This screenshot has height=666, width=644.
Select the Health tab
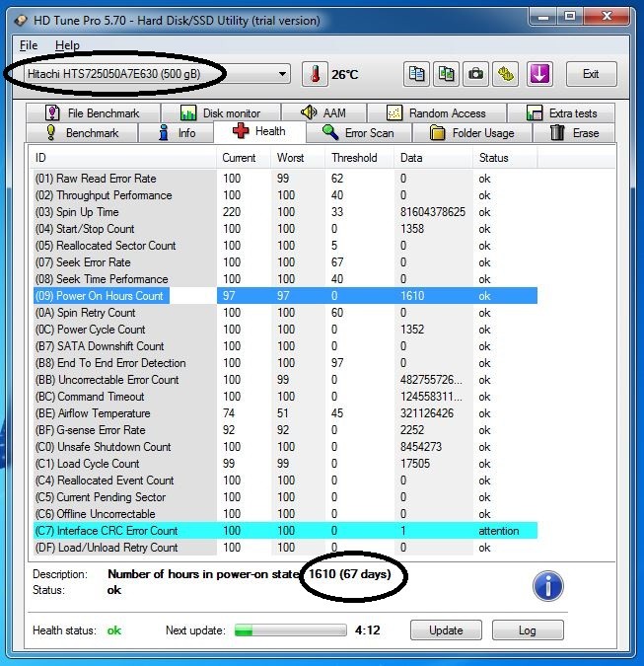click(259, 131)
